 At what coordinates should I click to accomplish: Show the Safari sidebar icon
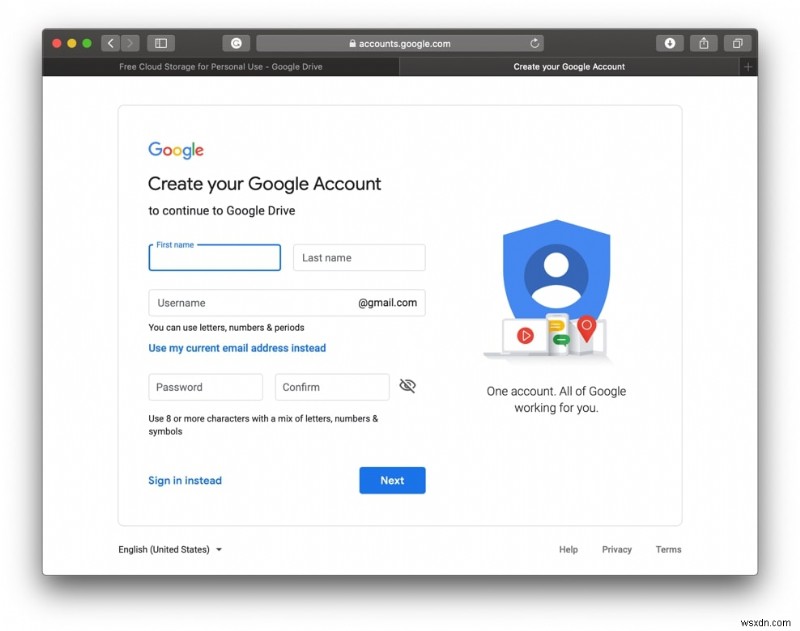[160, 43]
